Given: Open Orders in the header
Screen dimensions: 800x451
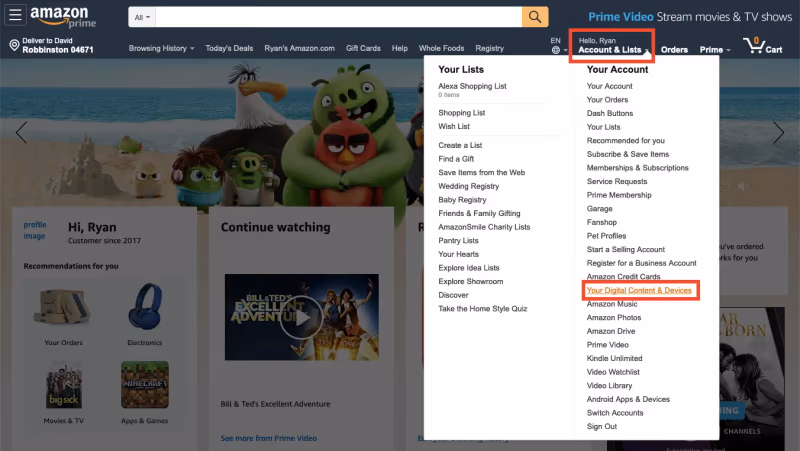Looking at the screenshot, I should (x=674, y=49).
